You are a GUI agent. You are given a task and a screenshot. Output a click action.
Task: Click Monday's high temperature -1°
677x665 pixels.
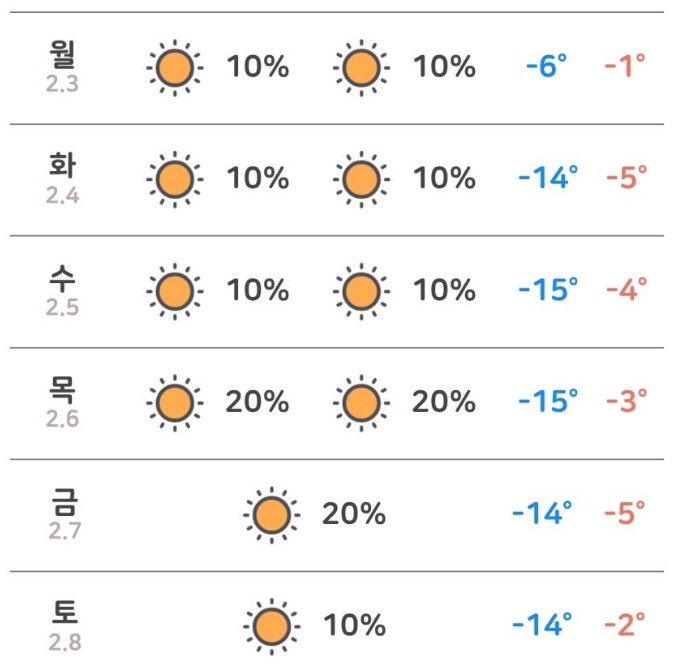625,66
